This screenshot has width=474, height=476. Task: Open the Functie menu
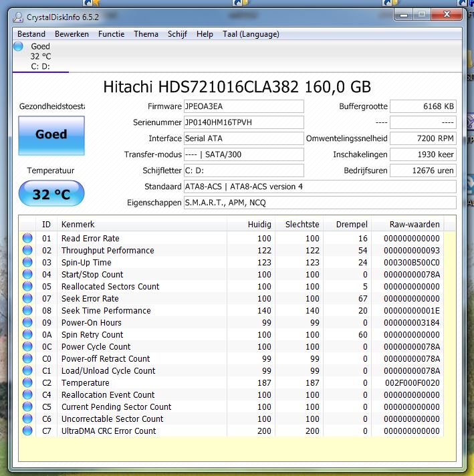point(111,34)
